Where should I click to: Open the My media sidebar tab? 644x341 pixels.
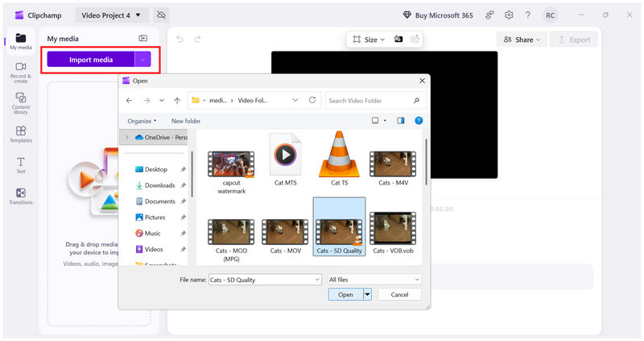click(21, 42)
